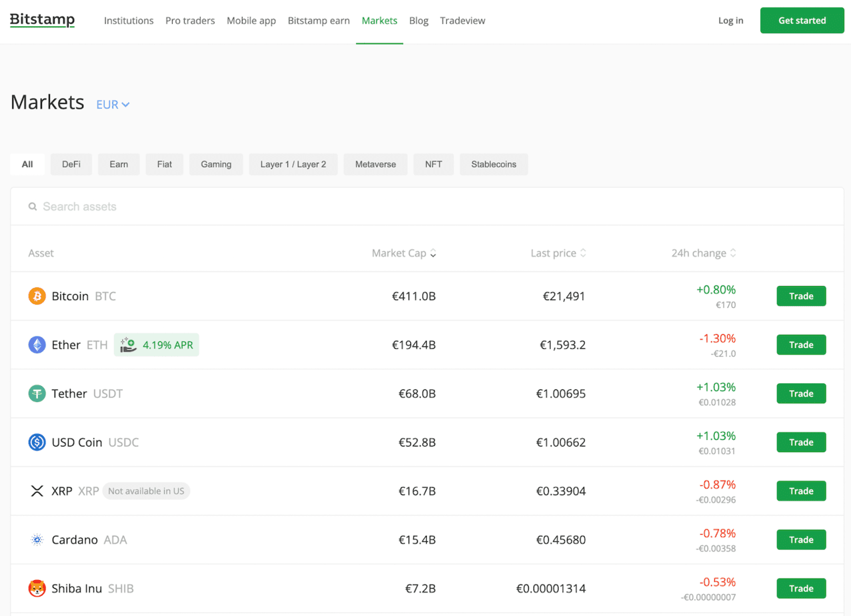Image resolution: width=851 pixels, height=616 pixels.
Task: Filter assets by Stablecoins
Action: pos(494,164)
